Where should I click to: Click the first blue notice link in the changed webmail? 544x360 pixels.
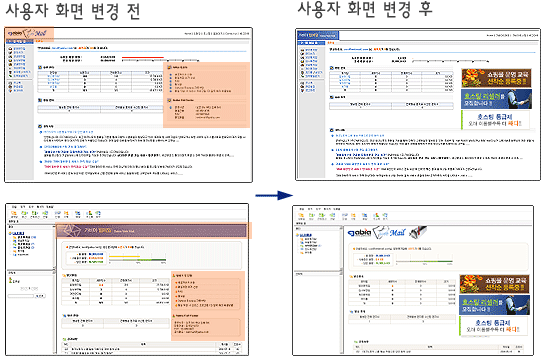click(360, 136)
